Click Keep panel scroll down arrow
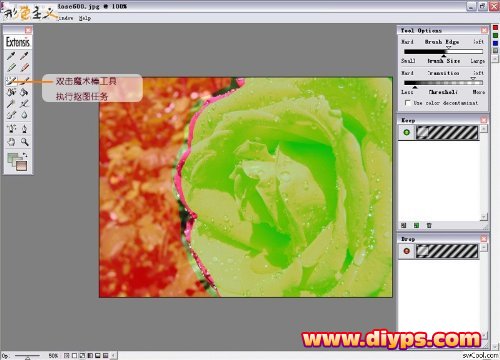 click(x=484, y=217)
